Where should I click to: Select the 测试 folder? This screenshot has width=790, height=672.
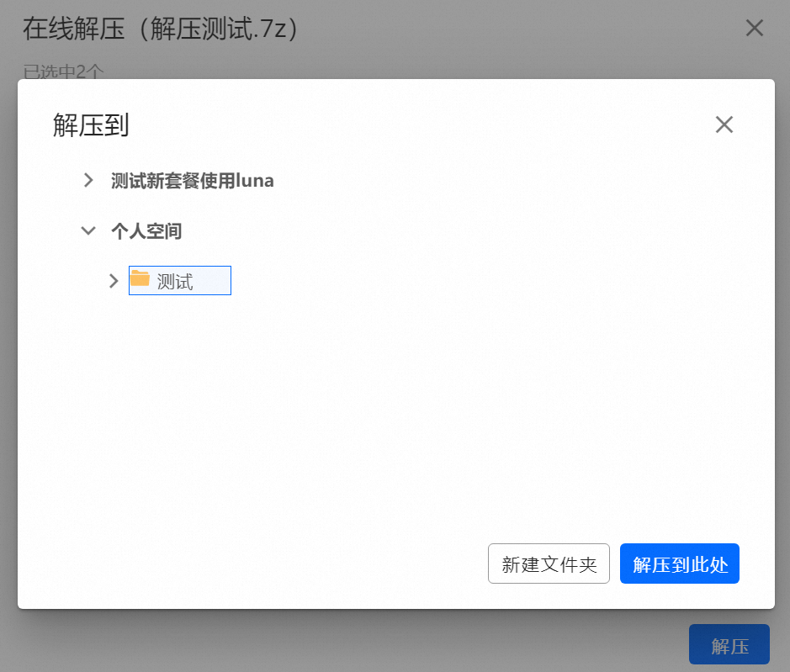coord(180,281)
